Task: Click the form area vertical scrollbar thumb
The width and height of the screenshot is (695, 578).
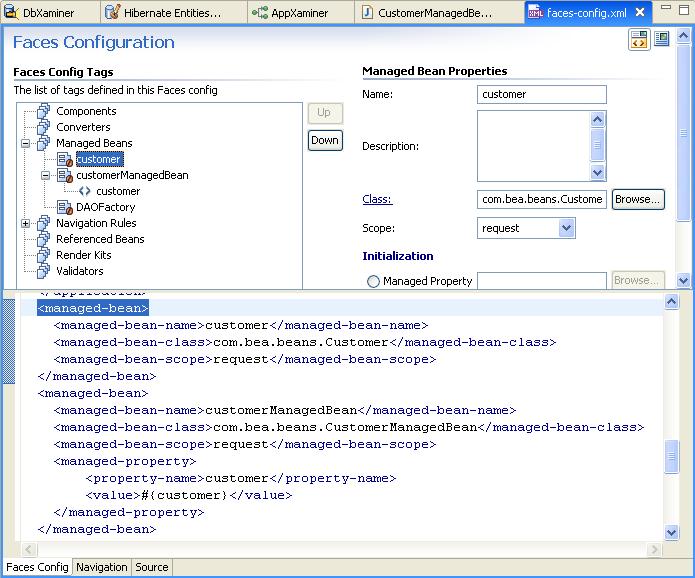Action: point(683,132)
